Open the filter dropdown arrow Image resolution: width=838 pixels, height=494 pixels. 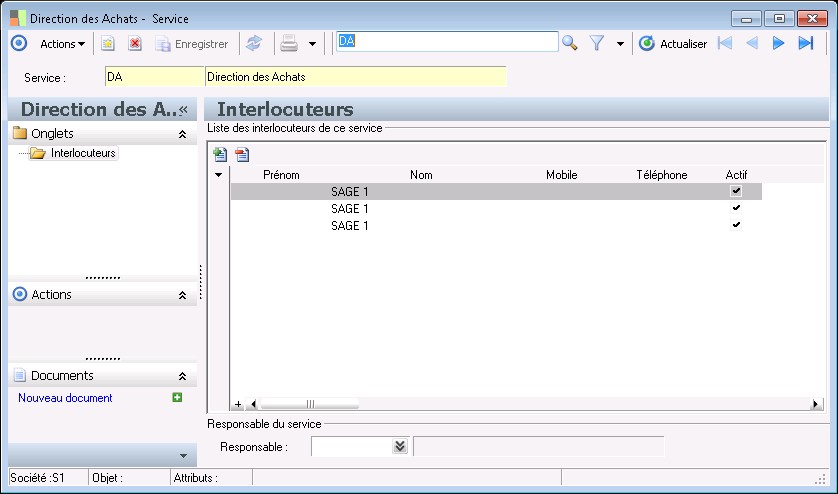(620, 44)
